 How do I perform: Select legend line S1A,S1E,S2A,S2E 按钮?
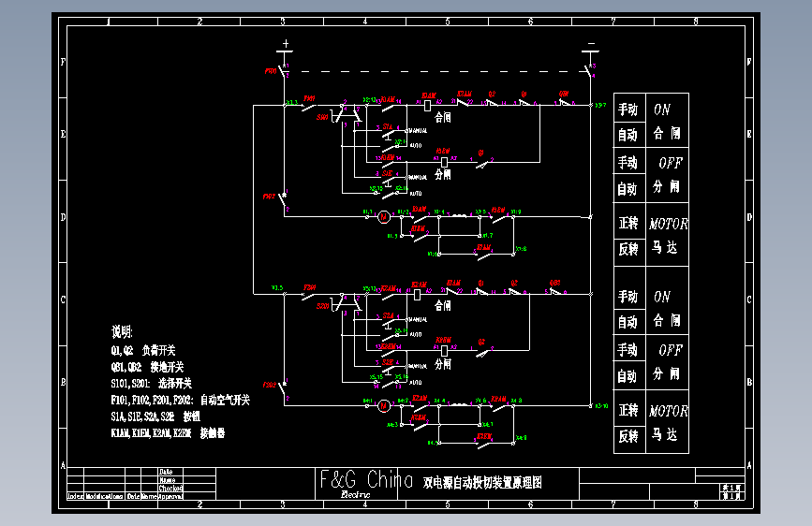(x=155, y=416)
